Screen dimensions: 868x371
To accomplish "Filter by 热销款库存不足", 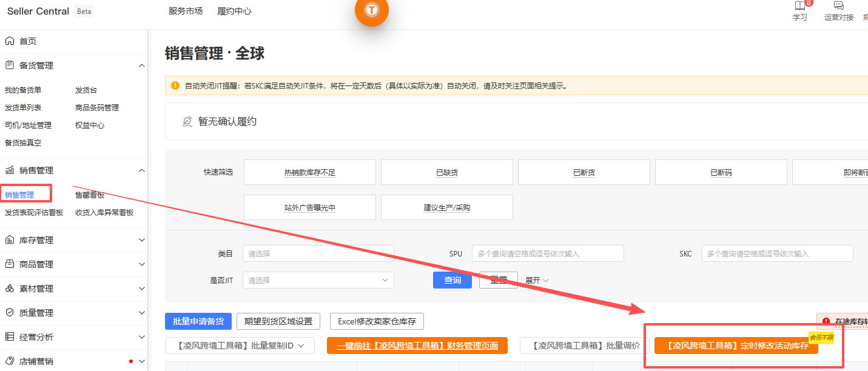I will [310, 172].
